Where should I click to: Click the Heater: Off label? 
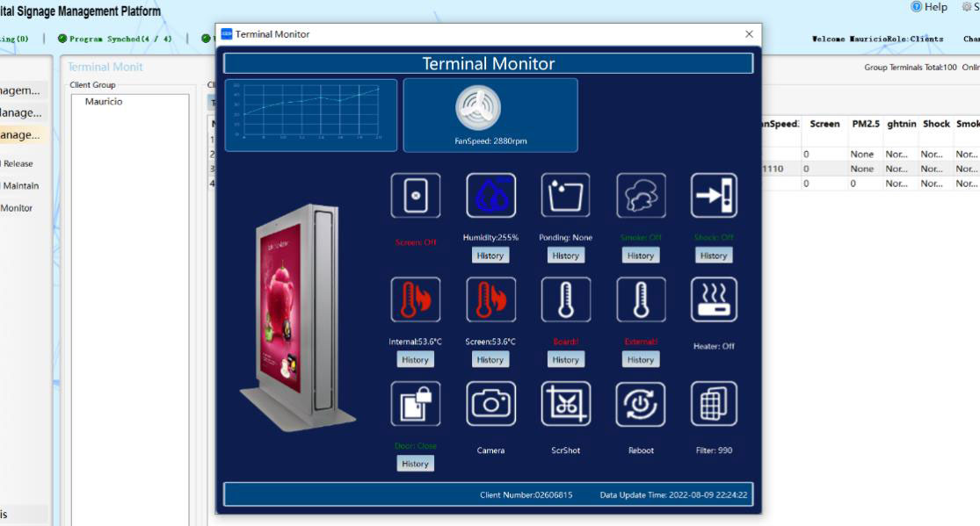click(714, 346)
